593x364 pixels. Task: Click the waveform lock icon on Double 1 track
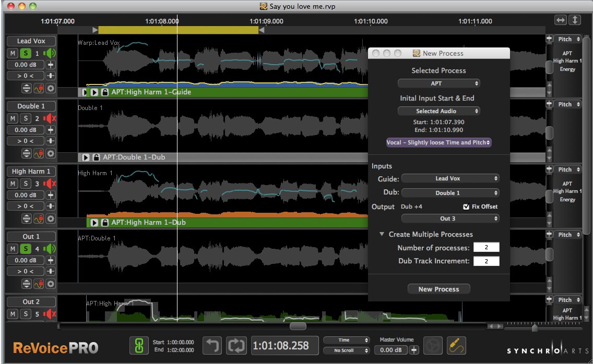click(x=39, y=153)
